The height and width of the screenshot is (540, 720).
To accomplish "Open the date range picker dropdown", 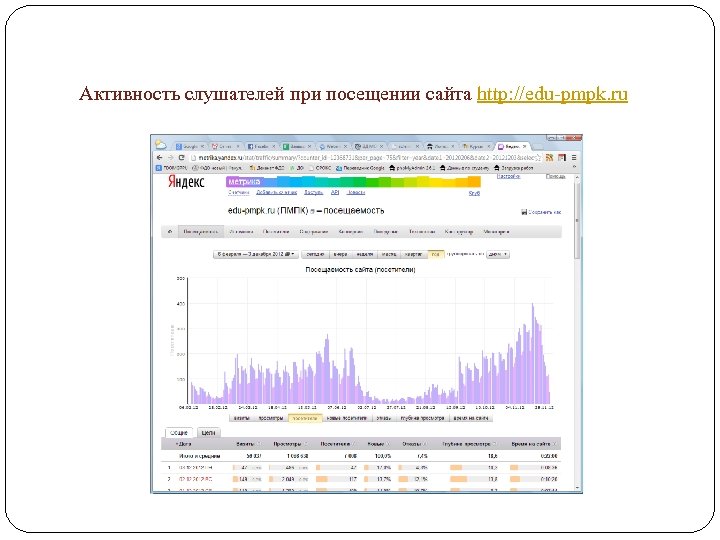I will 256,254.
